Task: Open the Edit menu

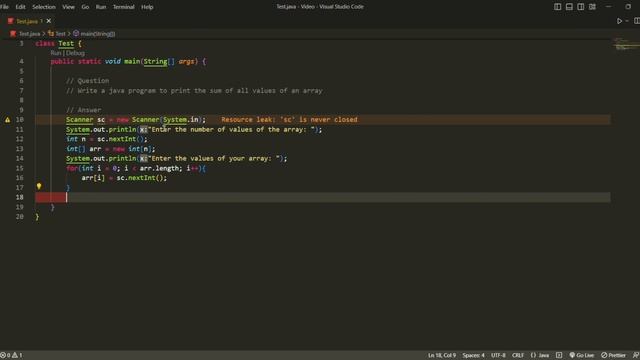Action: click(20, 7)
